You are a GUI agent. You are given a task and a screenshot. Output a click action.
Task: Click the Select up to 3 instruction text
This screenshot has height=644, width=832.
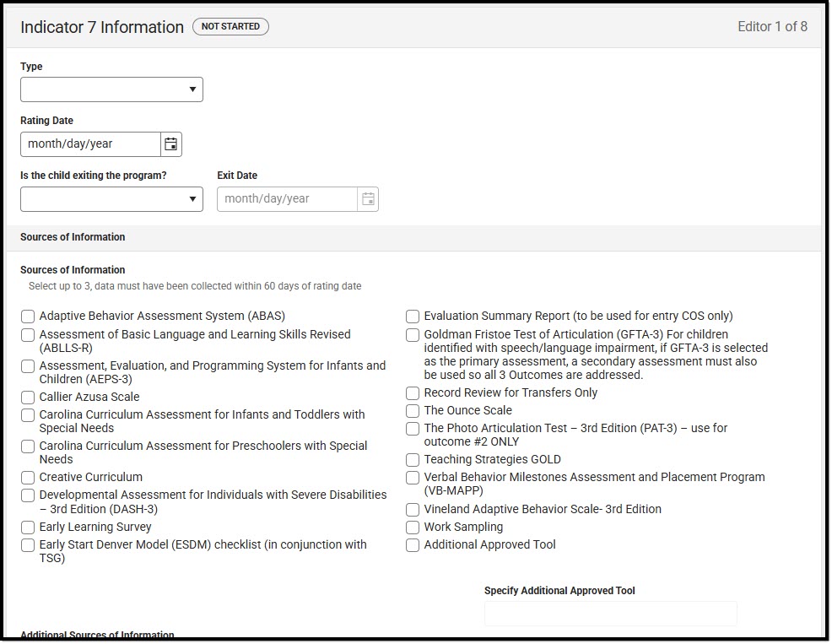point(195,286)
